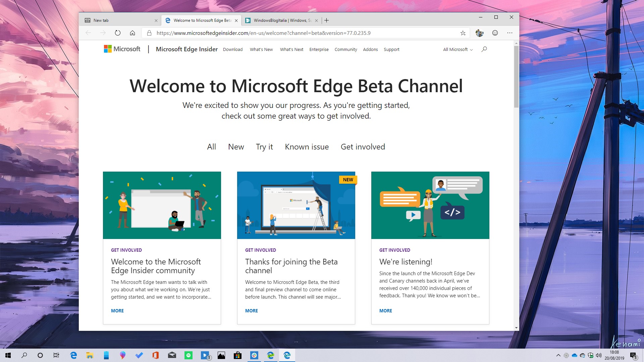Click the Microsoft Edge Insider title link
The image size is (644, 362).
pos(187,49)
